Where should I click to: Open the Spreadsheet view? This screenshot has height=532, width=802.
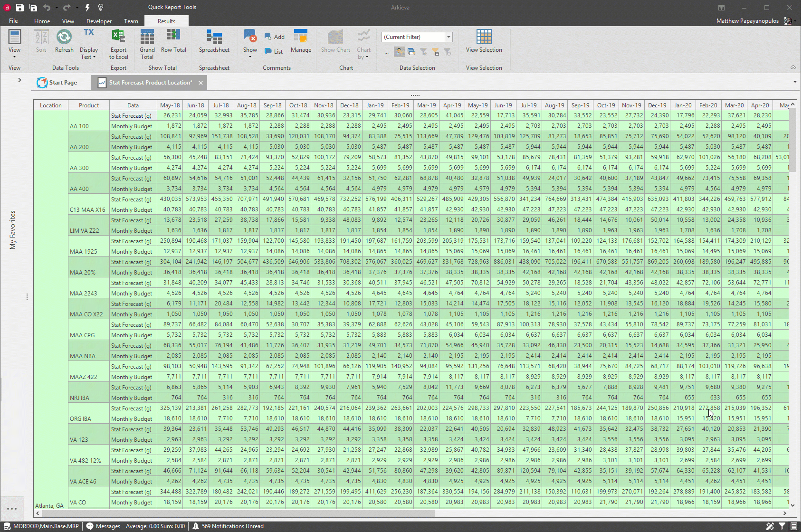[214, 41]
